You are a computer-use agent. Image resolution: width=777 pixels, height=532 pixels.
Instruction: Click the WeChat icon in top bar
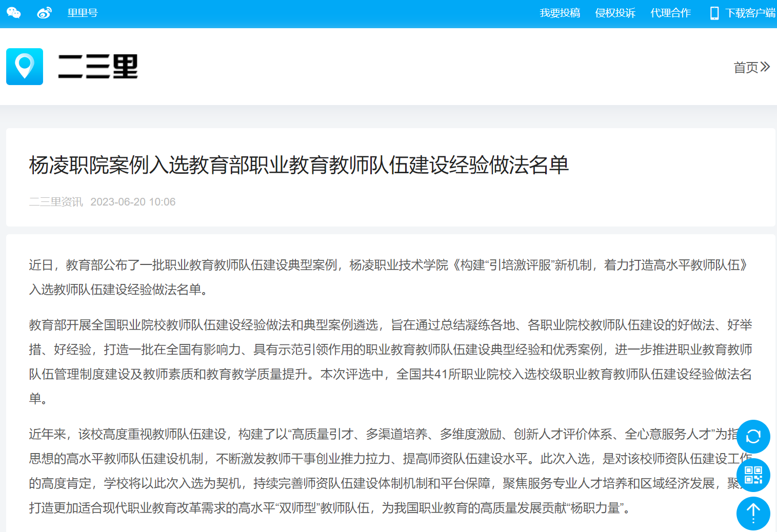point(14,13)
